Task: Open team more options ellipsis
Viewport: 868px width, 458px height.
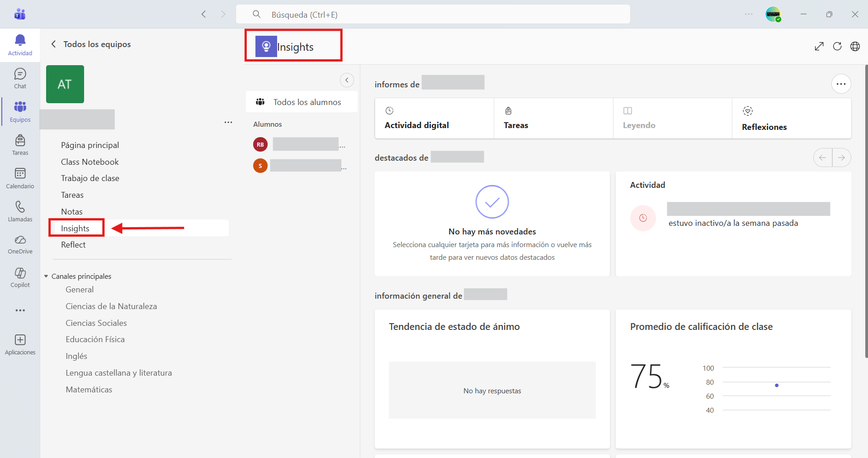Action: (x=228, y=122)
